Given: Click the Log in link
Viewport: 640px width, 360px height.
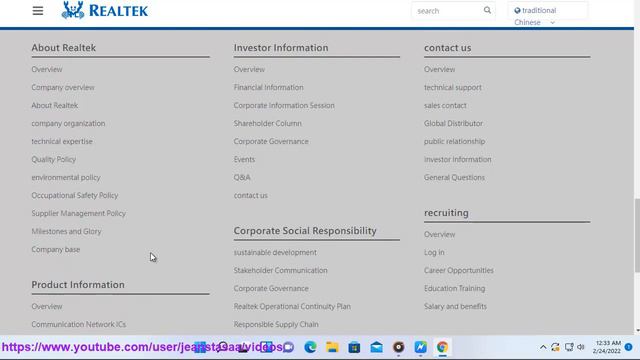Looking at the screenshot, I should click(434, 252).
